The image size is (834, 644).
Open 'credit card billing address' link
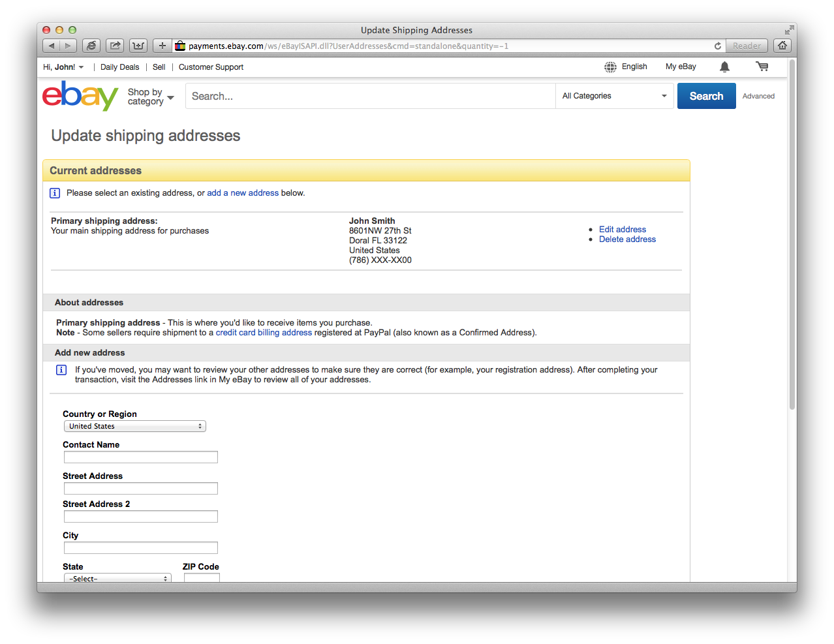[264, 333]
